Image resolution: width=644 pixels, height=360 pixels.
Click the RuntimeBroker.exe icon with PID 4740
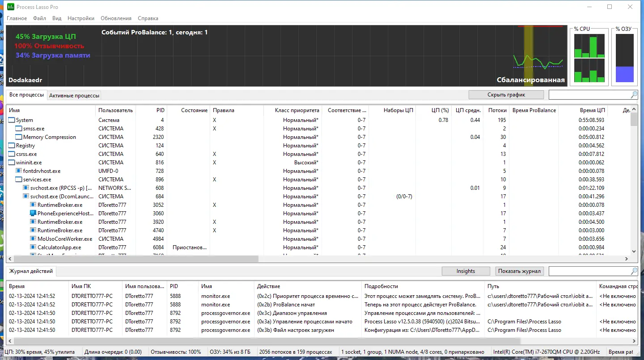[x=33, y=230]
